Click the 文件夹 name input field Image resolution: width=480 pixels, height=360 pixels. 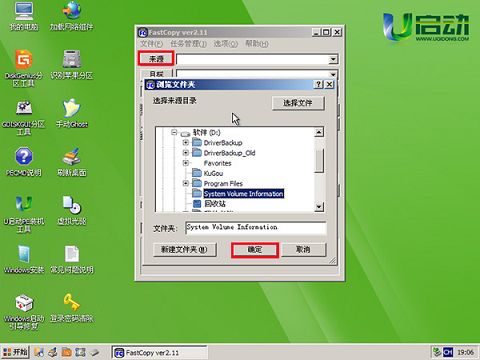coord(256,228)
